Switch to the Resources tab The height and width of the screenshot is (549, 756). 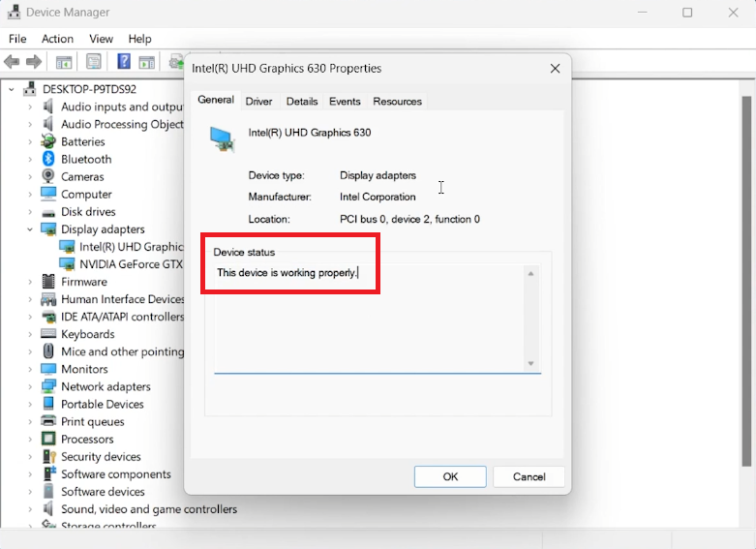pos(397,102)
